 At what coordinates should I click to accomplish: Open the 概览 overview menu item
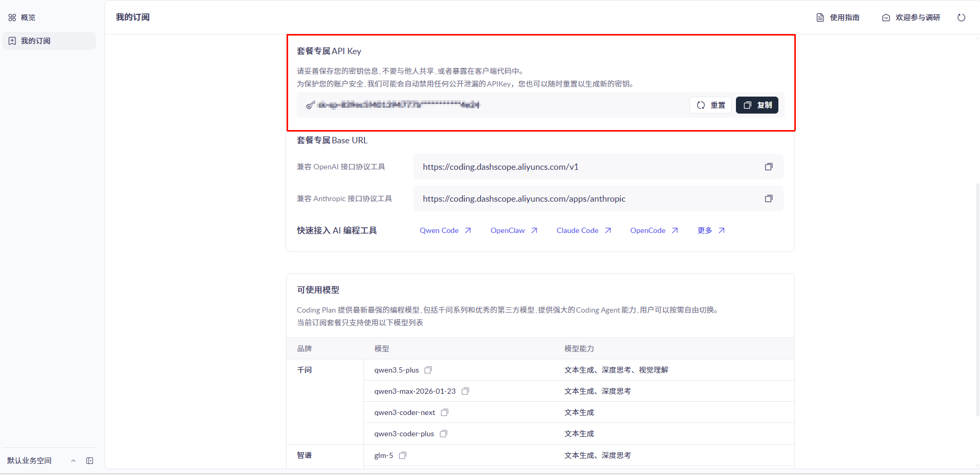(28, 18)
